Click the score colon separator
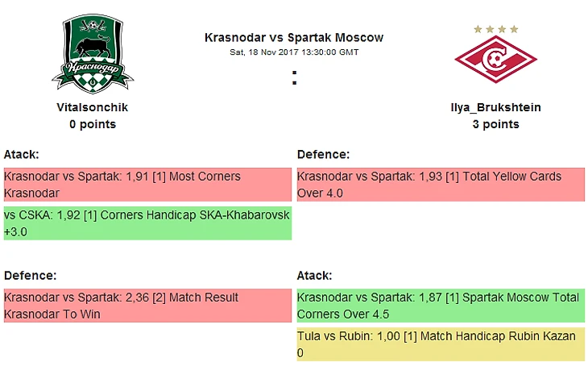The image size is (588, 387). pos(294,77)
